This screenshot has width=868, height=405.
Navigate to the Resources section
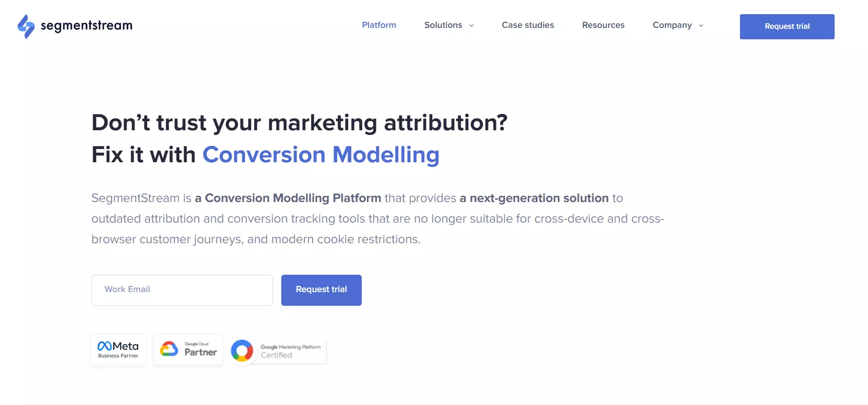[603, 25]
